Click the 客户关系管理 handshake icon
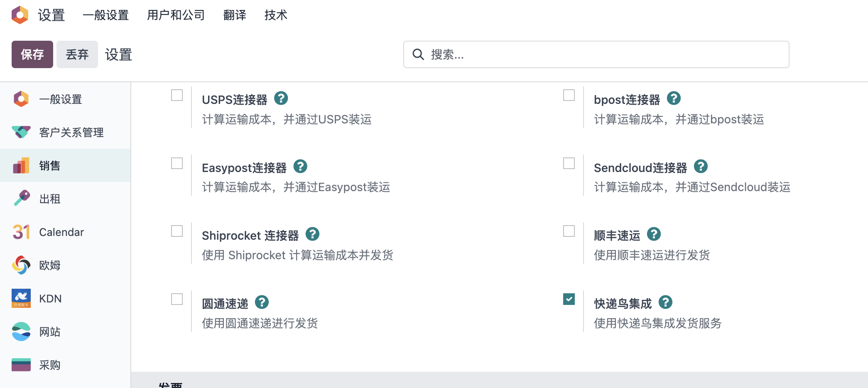 pyautogui.click(x=21, y=132)
